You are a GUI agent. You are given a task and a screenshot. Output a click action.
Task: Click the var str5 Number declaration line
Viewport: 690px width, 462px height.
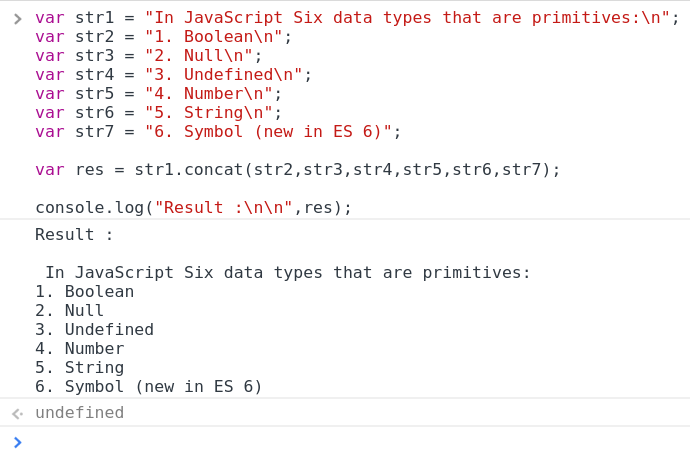point(158,93)
